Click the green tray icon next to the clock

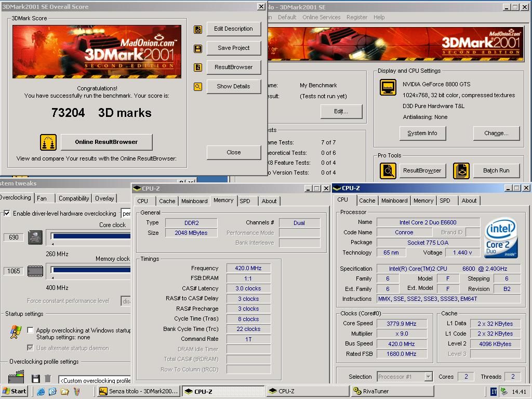[x=504, y=391]
